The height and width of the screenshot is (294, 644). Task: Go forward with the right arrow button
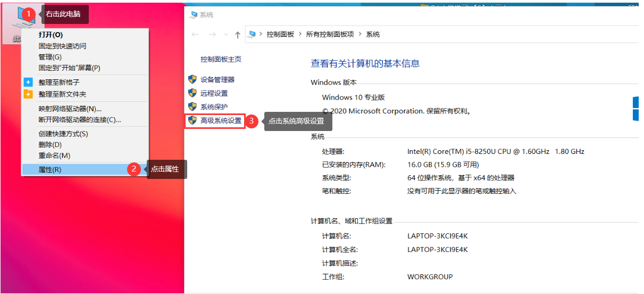pos(213,35)
